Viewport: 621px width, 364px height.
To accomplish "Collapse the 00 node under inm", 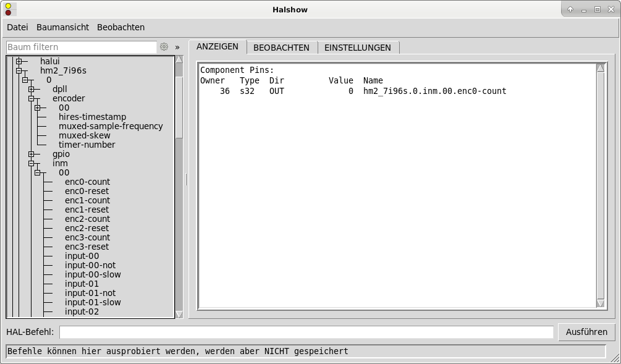I will coord(37,172).
